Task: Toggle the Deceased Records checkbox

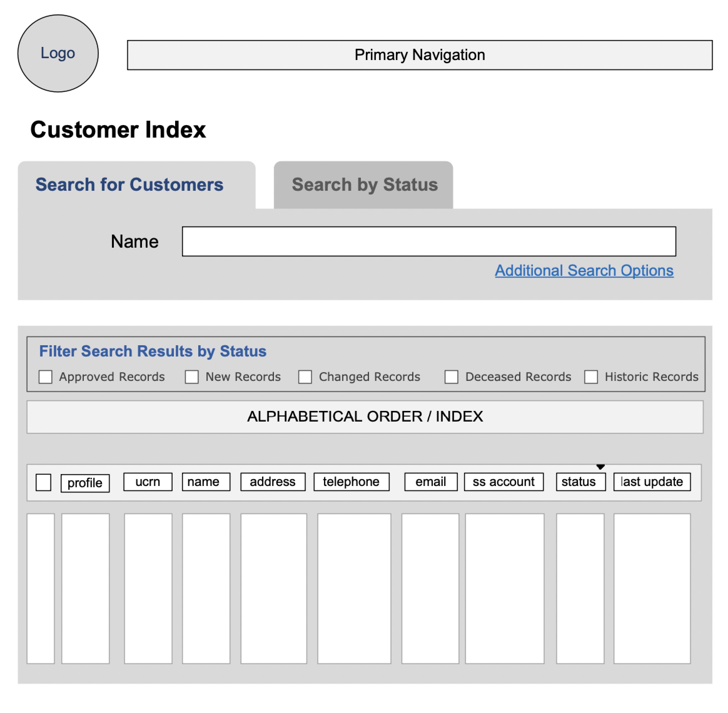Action: [x=451, y=376]
